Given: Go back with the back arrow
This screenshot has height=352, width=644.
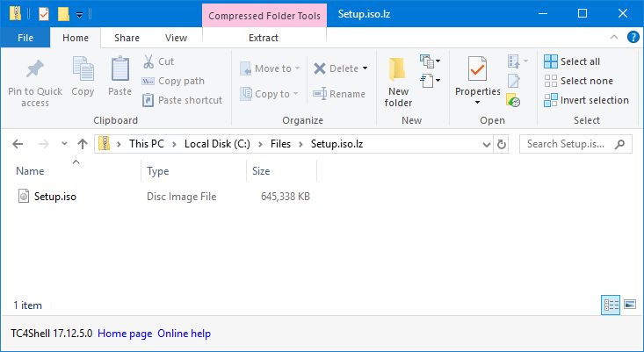Looking at the screenshot, I should tap(18, 144).
